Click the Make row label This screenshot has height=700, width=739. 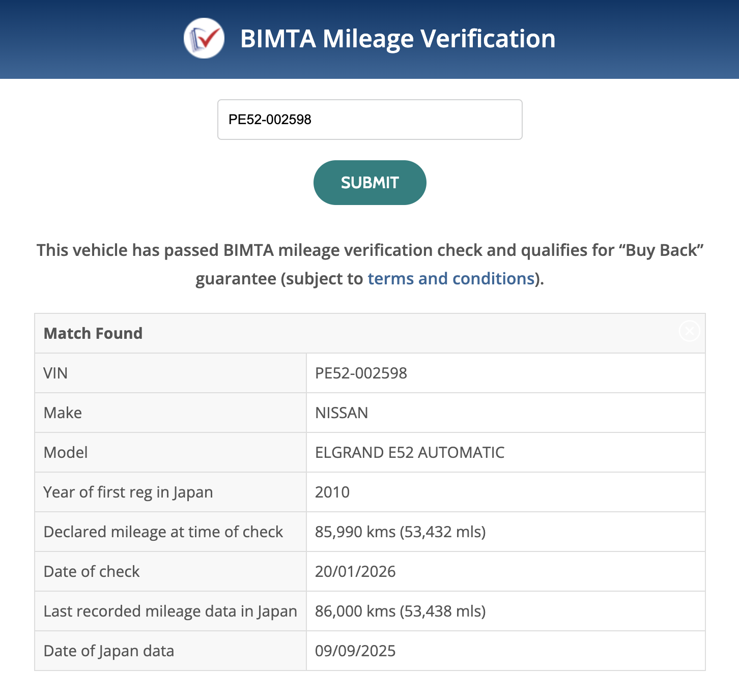click(x=63, y=413)
